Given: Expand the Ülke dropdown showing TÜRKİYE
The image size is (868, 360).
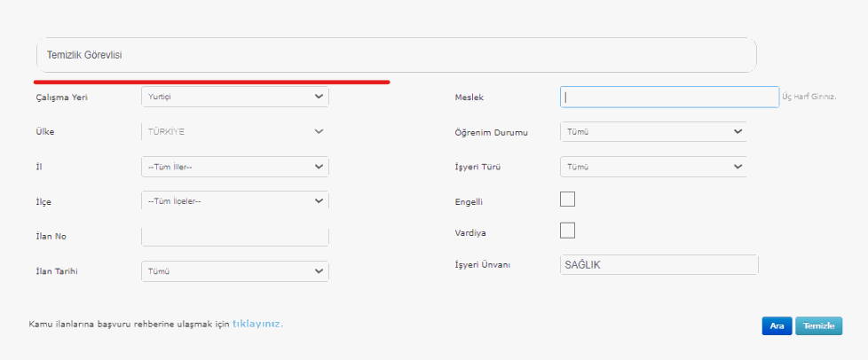Looking at the screenshot, I should coord(234,131).
